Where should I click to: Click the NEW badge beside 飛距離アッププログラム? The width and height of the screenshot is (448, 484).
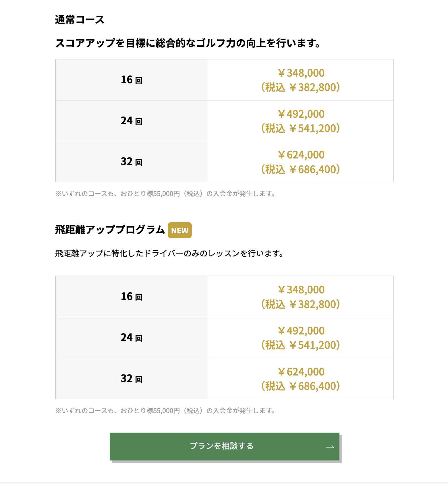tap(180, 230)
